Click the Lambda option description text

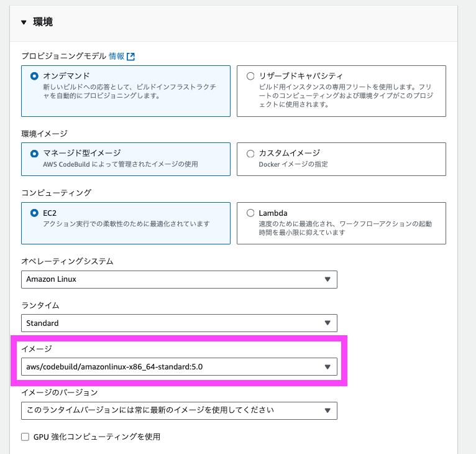pyautogui.click(x=345, y=228)
